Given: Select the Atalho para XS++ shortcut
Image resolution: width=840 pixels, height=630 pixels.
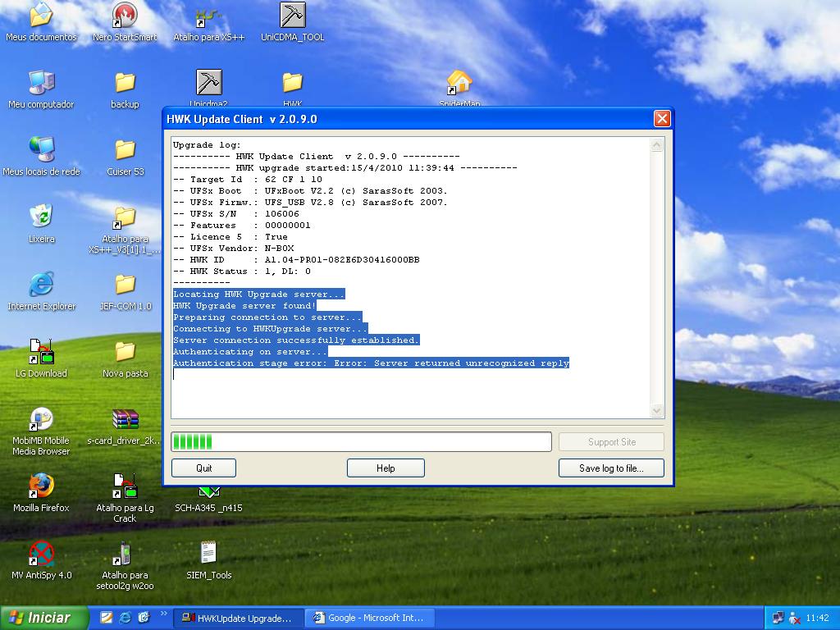Looking at the screenshot, I should coord(209,22).
